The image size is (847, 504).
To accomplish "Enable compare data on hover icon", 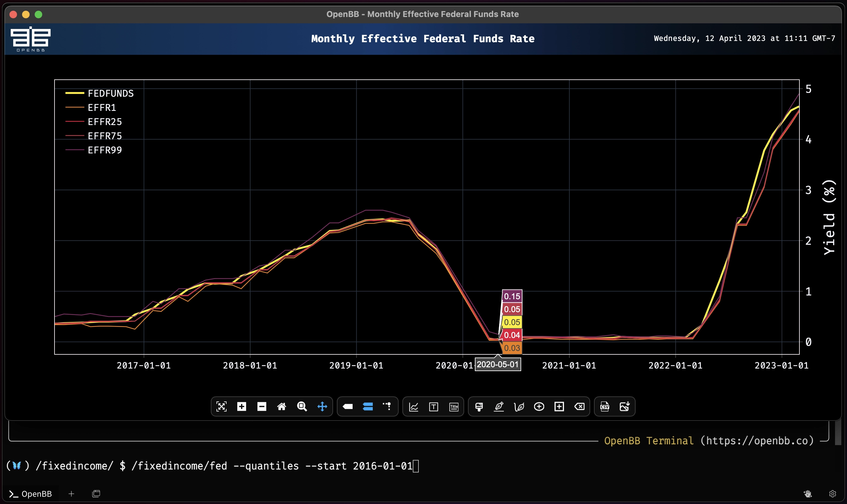I will (x=368, y=407).
